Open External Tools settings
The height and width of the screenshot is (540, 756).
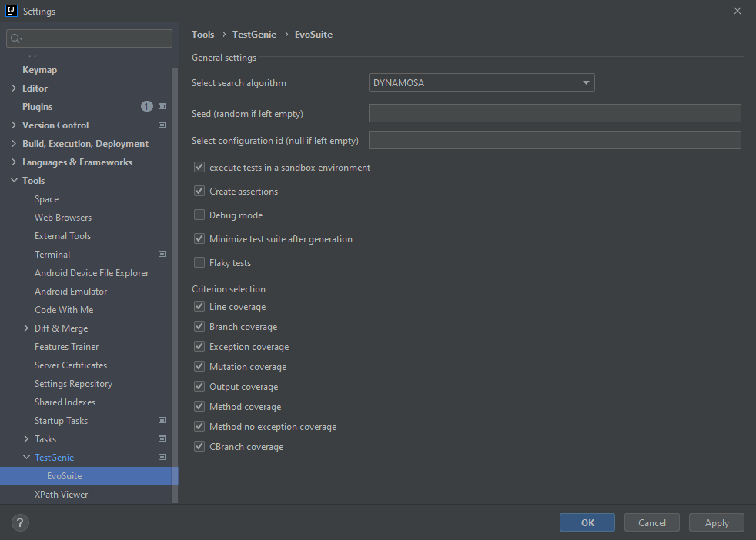coord(62,235)
